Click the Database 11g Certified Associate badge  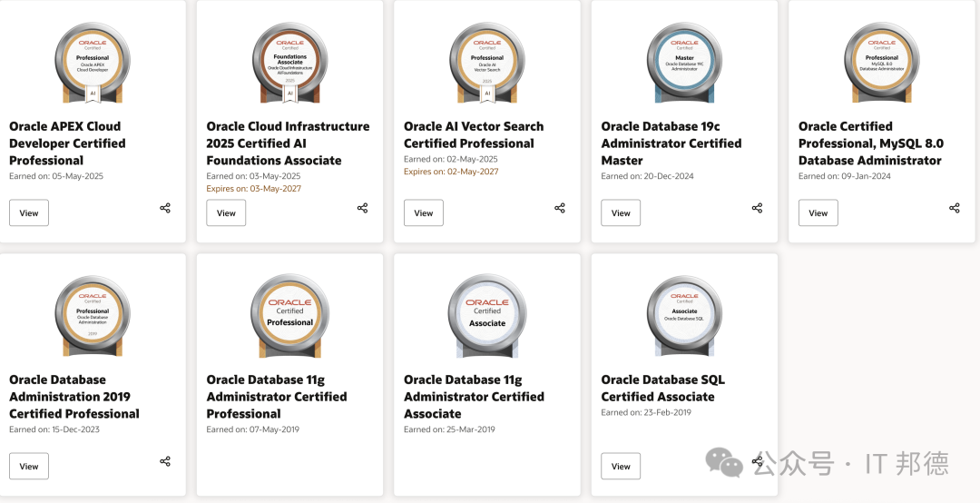487,316
